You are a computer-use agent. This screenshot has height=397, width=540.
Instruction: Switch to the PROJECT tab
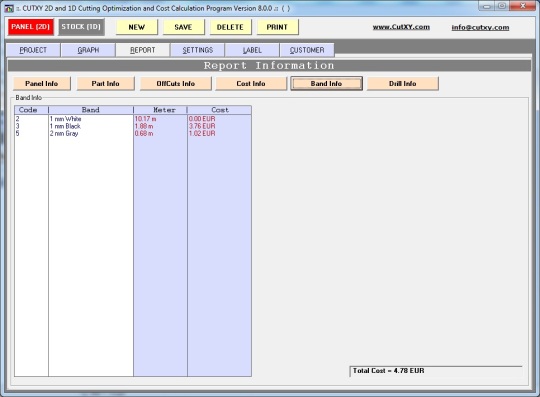pyautogui.click(x=33, y=50)
